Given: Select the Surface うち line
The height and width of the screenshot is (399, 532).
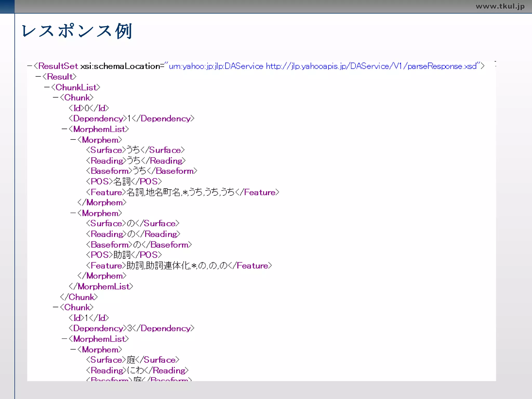Looking at the screenshot, I should tap(135, 150).
